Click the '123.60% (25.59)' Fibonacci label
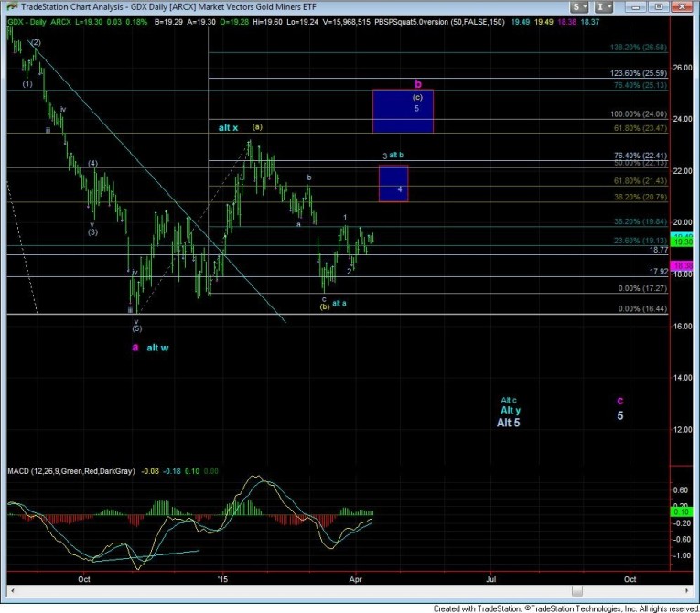The image size is (700, 613). pos(639,73)
